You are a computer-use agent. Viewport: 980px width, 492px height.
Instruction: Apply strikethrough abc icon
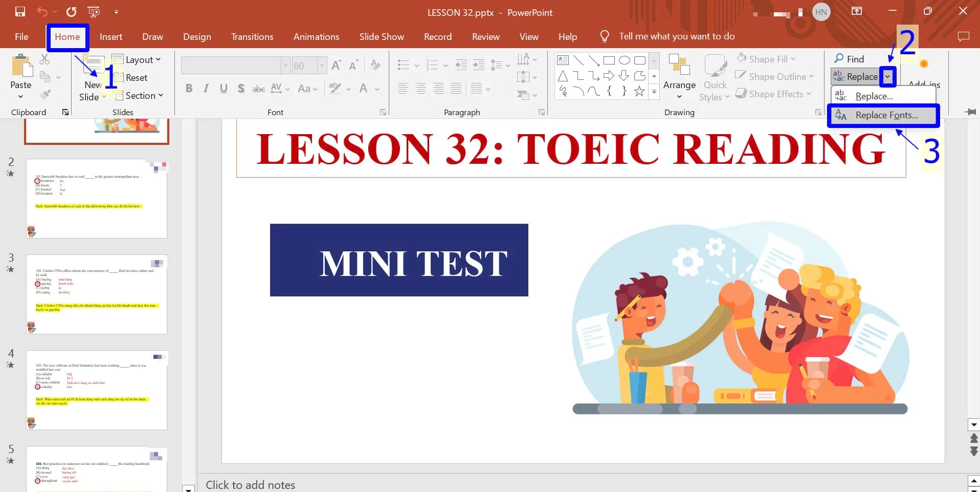[259, 89]
